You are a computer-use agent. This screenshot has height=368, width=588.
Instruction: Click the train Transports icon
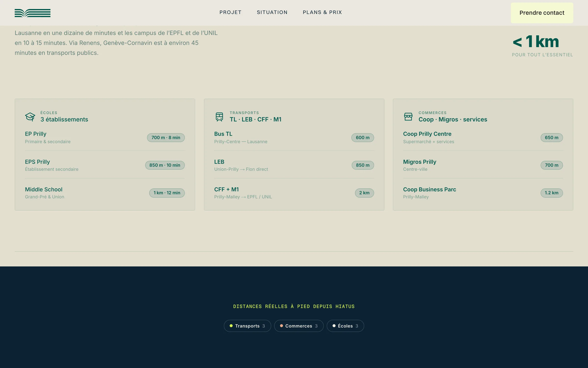[219, 117]
